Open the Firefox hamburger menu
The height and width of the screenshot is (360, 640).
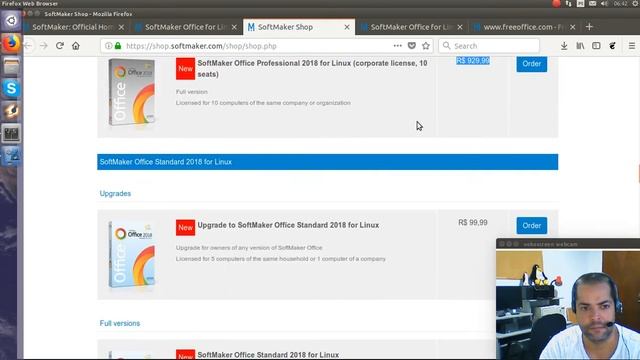point(632,46)
